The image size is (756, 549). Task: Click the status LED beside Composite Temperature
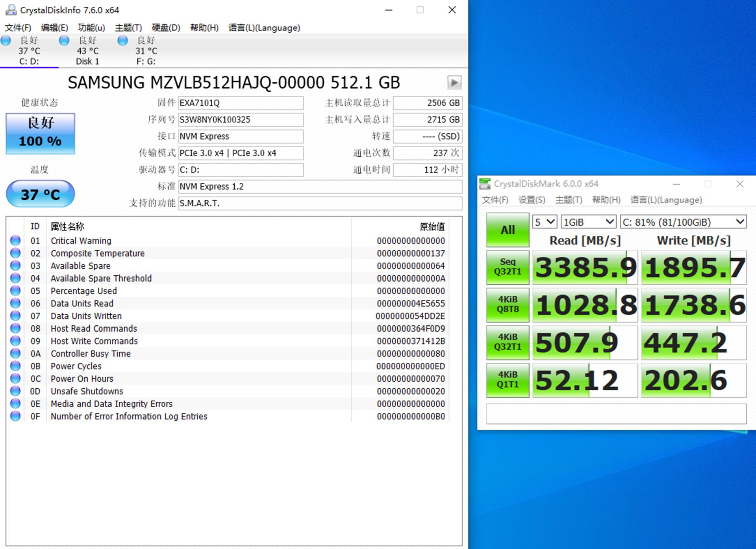point(15,253)
